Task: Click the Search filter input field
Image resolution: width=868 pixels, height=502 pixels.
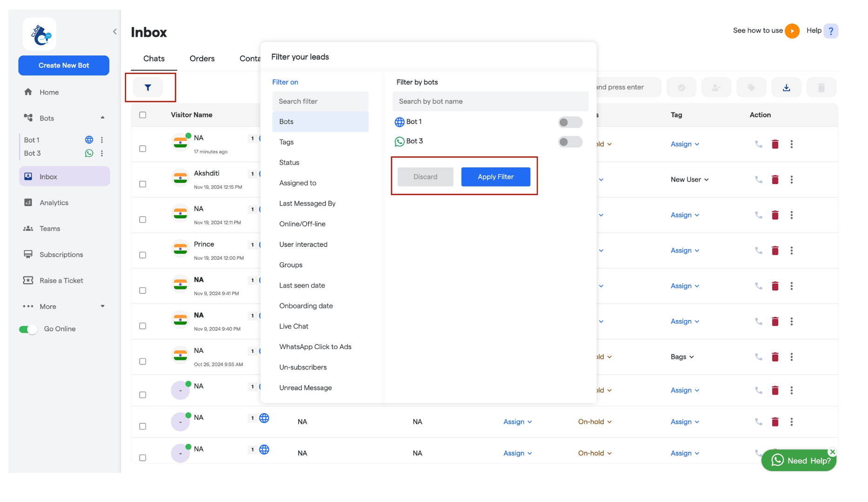Action: tap(320, 101)
